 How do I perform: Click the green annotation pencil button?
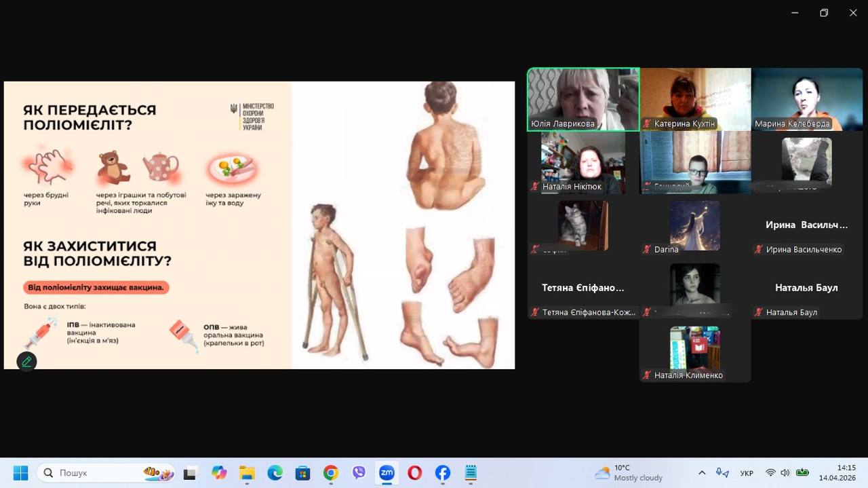click(26, 362)
